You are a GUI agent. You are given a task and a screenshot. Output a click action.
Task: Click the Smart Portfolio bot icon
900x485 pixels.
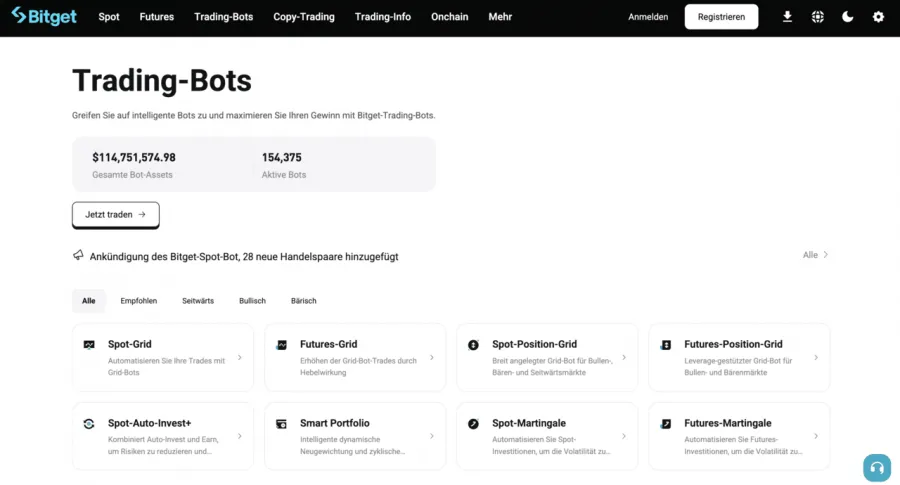click(281, 424)
